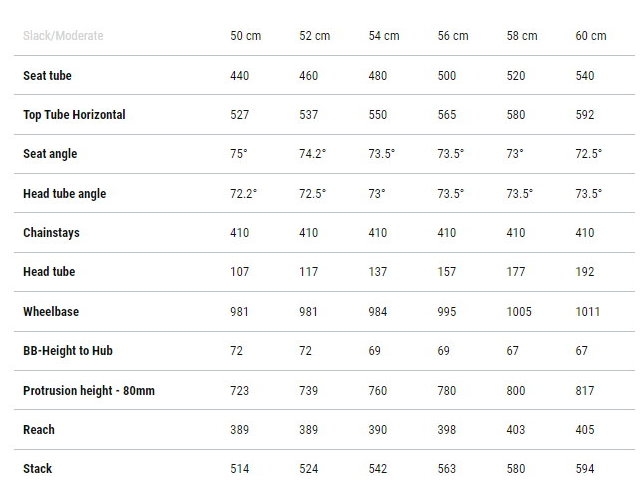The image size is (644, 500).
Task: Click the 72.2° head tube angle value
Action: click(x=244, y=193)
